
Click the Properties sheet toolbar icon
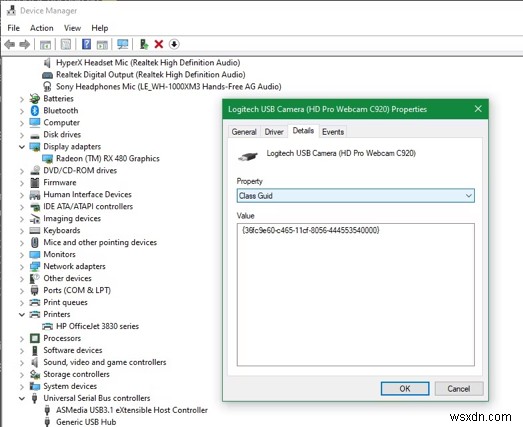[x=66, y=44]
